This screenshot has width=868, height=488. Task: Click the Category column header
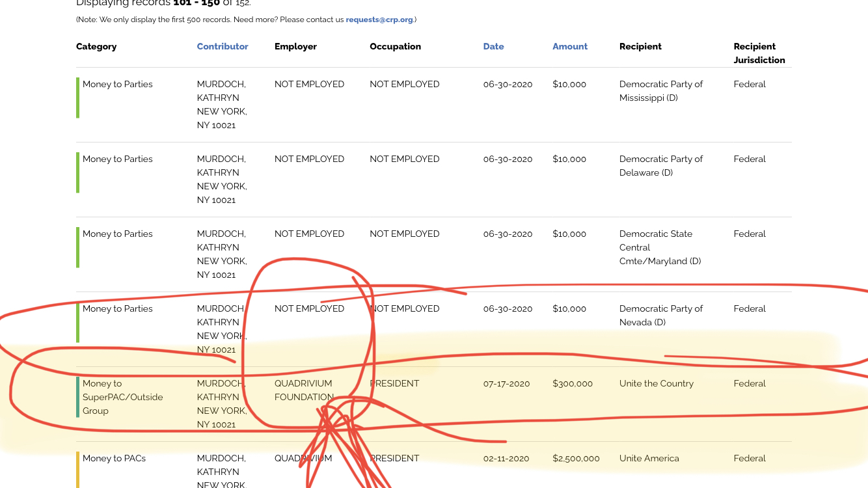96,46
